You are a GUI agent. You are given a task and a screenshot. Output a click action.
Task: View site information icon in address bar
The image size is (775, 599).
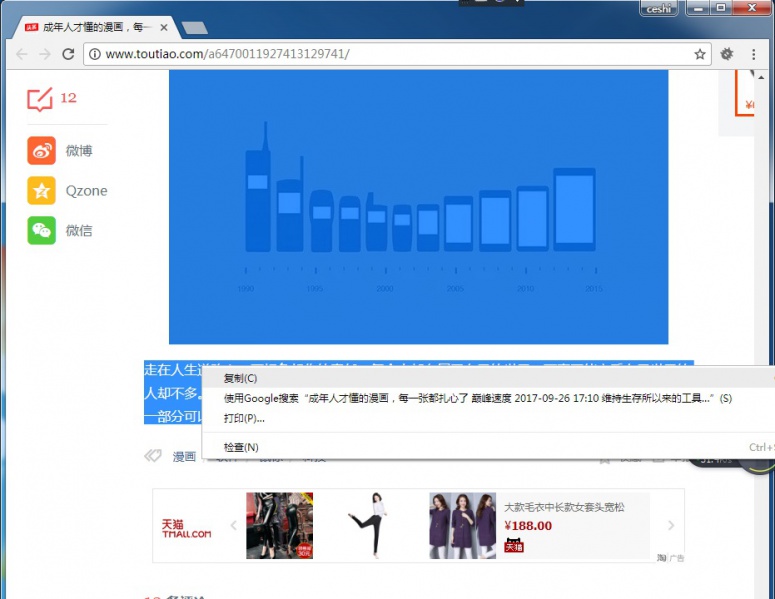click(94, 54)
